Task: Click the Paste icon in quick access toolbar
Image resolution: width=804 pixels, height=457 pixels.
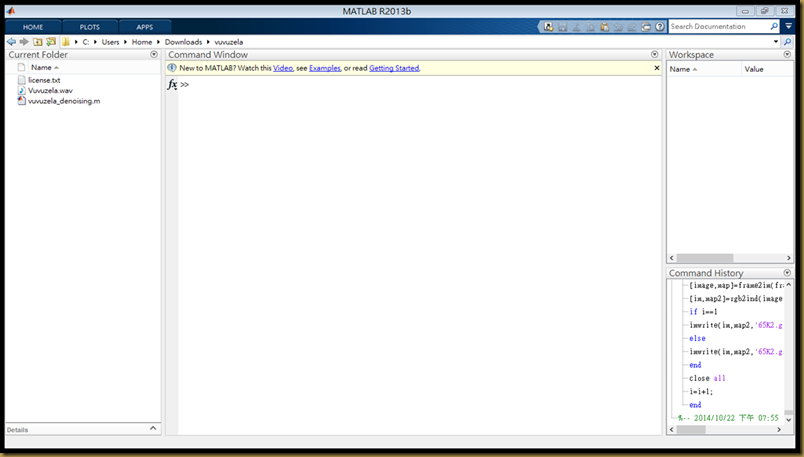Action: (604, 27)
